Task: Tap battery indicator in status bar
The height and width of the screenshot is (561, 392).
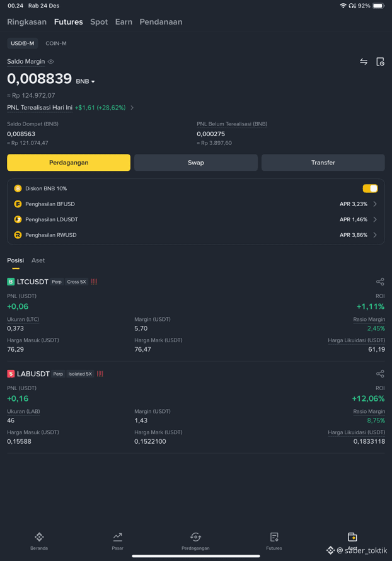Action: [378, 6]
